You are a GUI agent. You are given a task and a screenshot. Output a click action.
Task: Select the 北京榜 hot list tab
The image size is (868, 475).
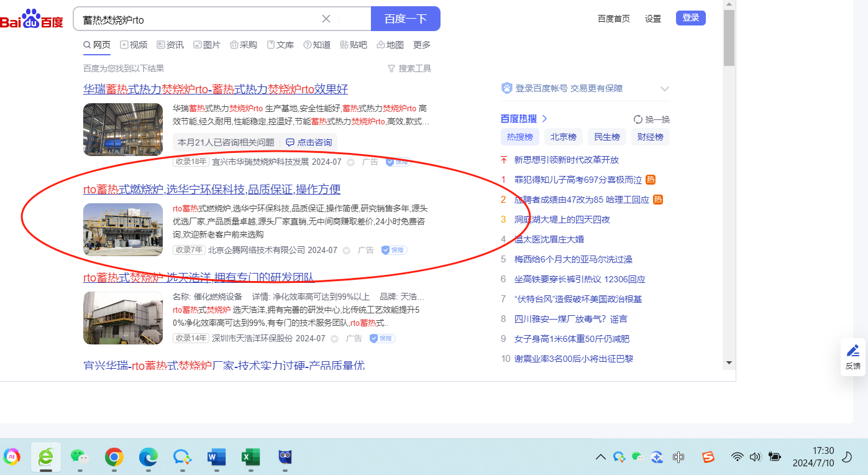point(564,137)
